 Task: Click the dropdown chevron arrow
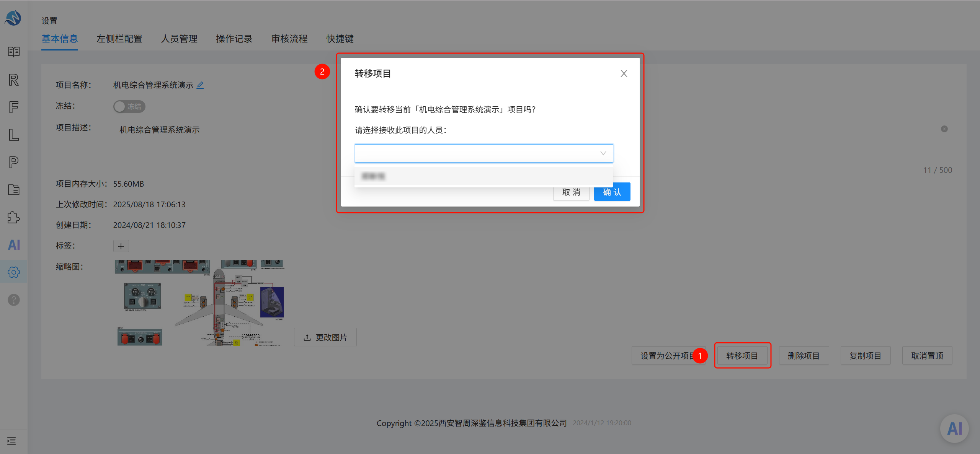coord(603,153)
